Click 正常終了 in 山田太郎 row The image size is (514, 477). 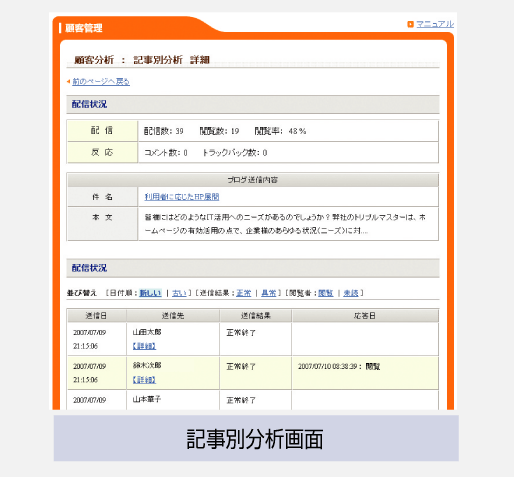(x=241, y=333)
